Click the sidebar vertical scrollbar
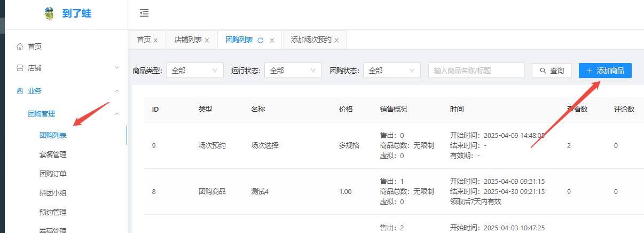The height and width of the screenshot is (233, 644). (127, 135)
